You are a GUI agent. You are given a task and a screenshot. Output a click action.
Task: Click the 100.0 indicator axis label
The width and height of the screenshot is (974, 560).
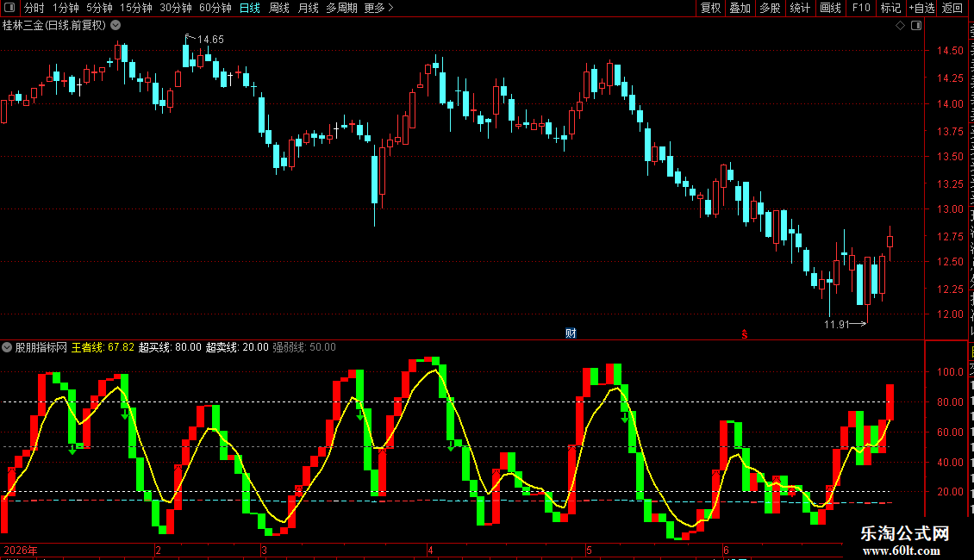pyautogui.click(x=950, y=372)
